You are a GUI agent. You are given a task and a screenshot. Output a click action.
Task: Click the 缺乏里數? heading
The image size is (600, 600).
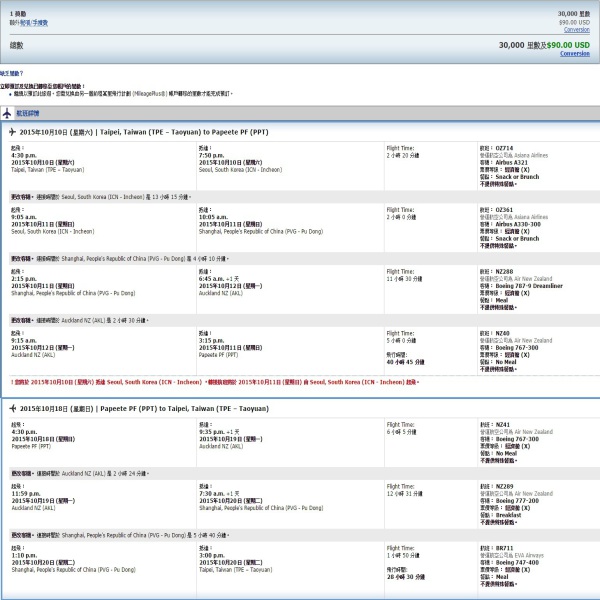pyautogui.click(x=13, y=74)
